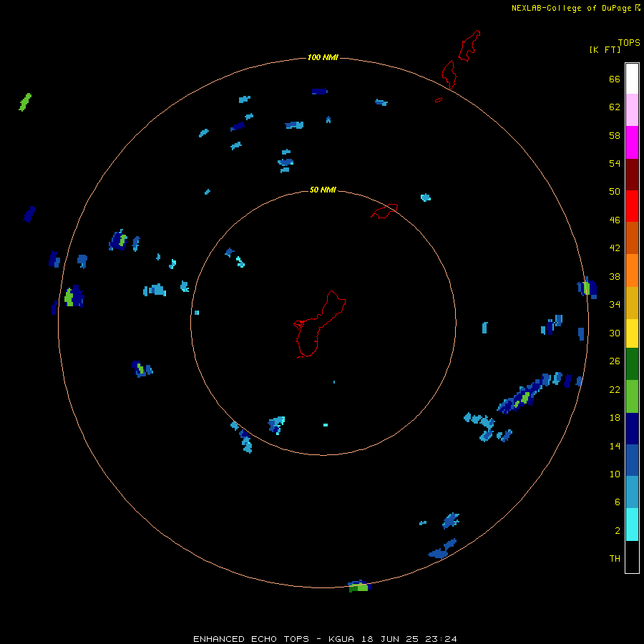Click the light pink 62 kft swatch
Viewport: 644px width, 644px height.
(x=632, y=110)
